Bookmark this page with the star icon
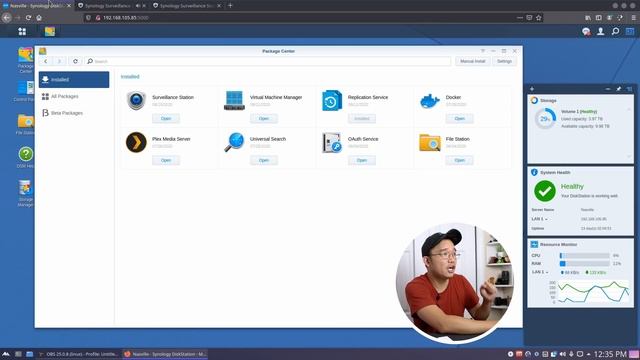 538,18
